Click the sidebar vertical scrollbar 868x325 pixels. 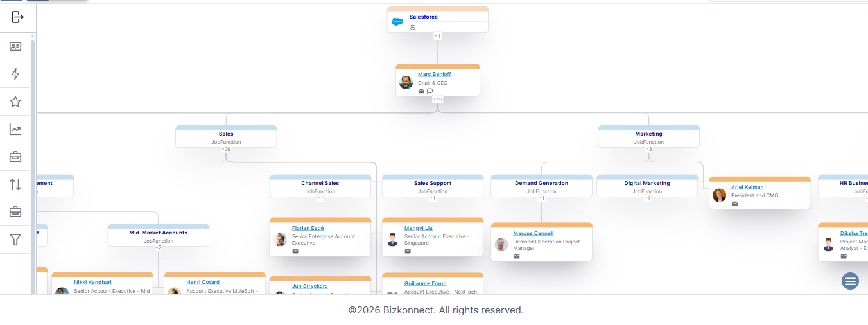(x=33, y=166)
